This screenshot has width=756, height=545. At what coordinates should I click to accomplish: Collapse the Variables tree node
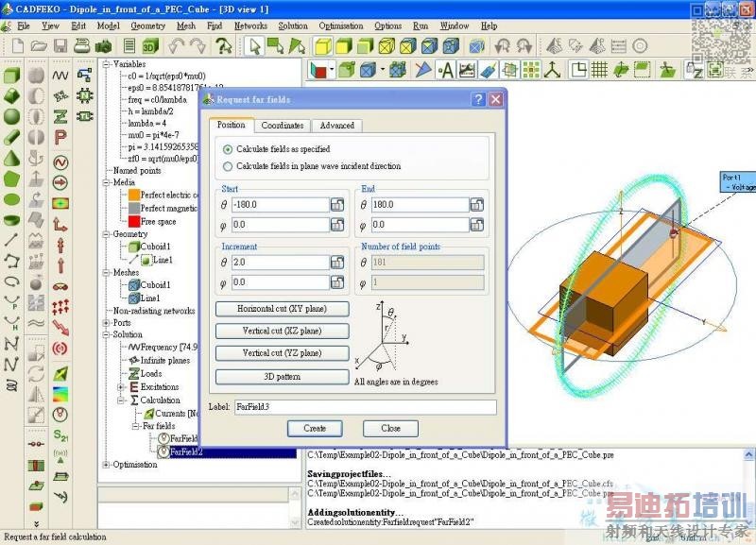point(106,64)
